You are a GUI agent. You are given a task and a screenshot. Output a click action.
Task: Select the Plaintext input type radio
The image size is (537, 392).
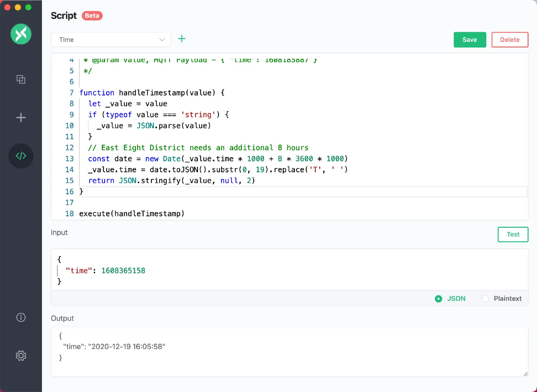click(x=485, y=299)
